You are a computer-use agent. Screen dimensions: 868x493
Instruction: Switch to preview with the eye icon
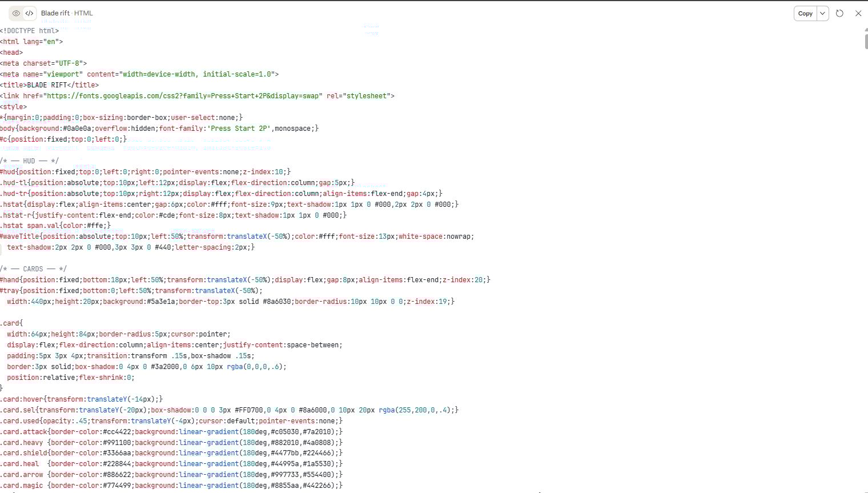[x=16, y=13]
